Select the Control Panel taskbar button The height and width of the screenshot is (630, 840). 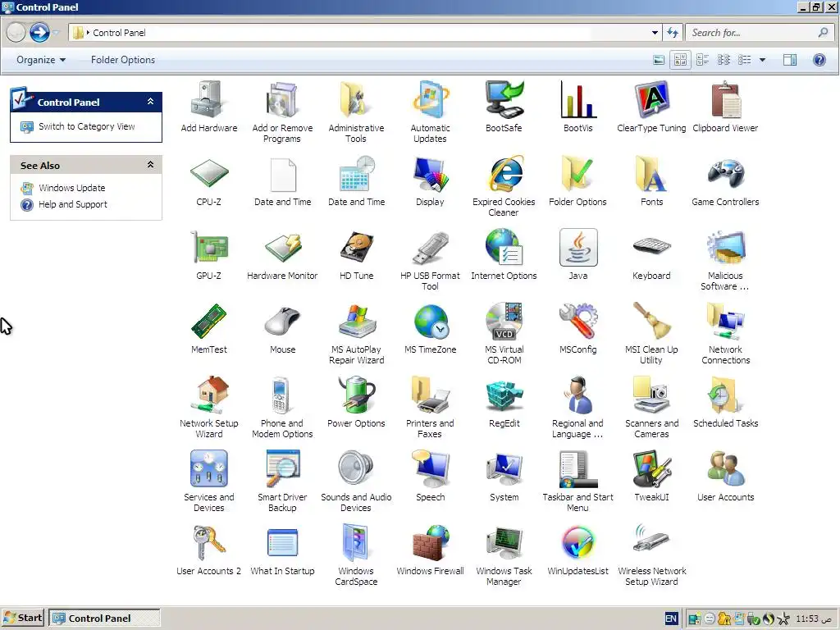pyautogui.click(x=104, y=618)
